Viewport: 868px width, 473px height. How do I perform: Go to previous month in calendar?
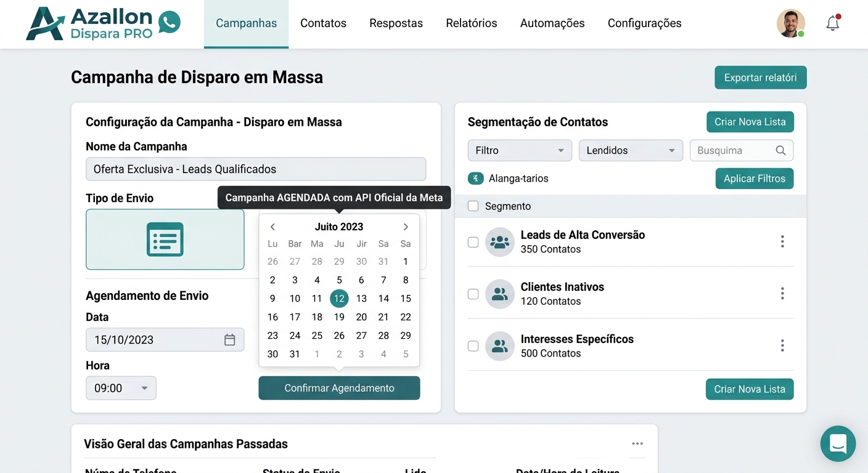(272, 227)
